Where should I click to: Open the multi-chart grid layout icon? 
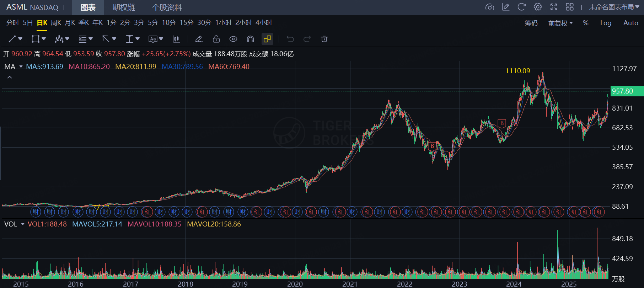point(570,7)
